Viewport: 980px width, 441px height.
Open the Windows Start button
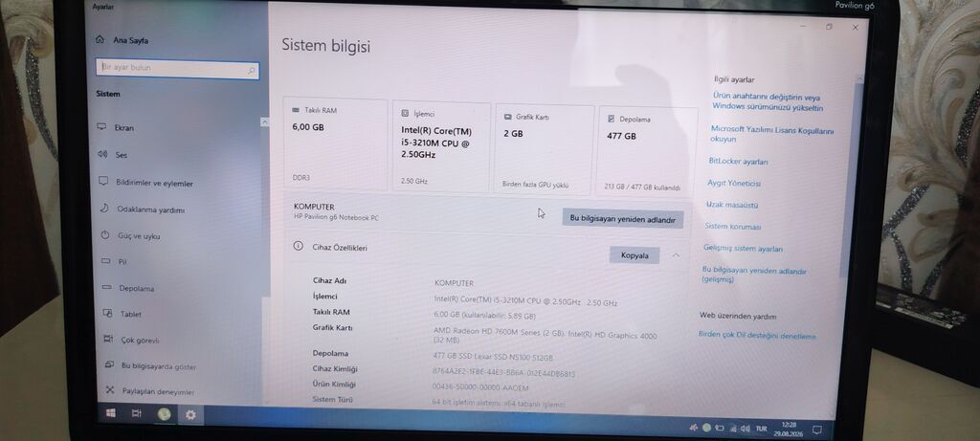point(111,413)
